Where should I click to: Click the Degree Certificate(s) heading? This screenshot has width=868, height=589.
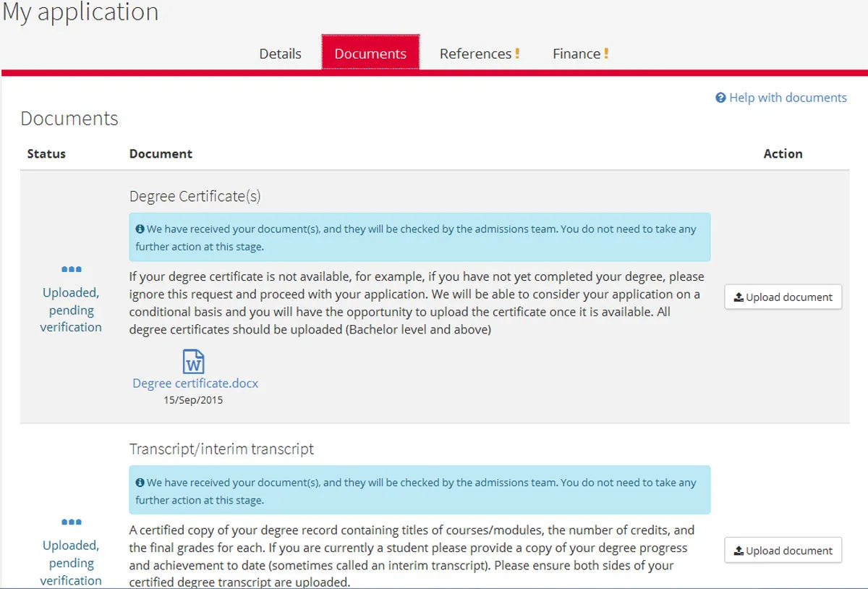195,196
